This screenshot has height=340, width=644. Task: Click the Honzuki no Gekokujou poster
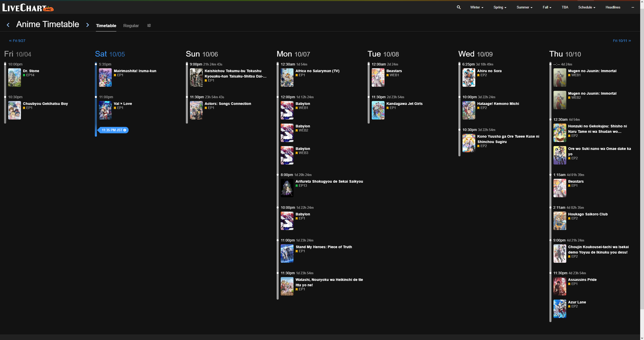tap(560, 133)
